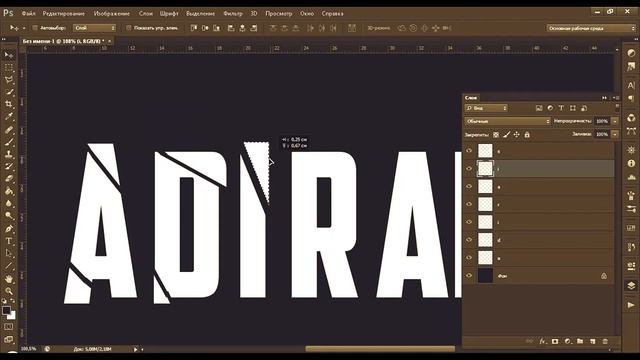Click the trash icon to delete layer

pos(605,341)
